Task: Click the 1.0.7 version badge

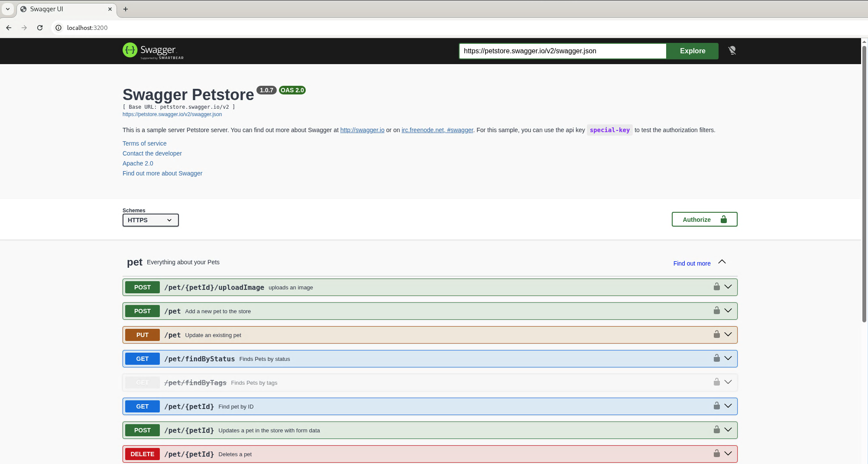Action: [x=266, y=90]
